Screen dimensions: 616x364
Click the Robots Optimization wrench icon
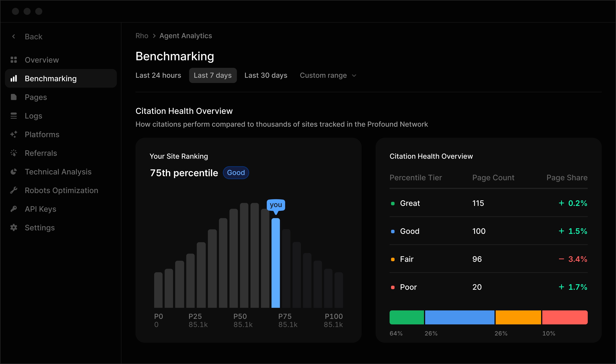14,190
